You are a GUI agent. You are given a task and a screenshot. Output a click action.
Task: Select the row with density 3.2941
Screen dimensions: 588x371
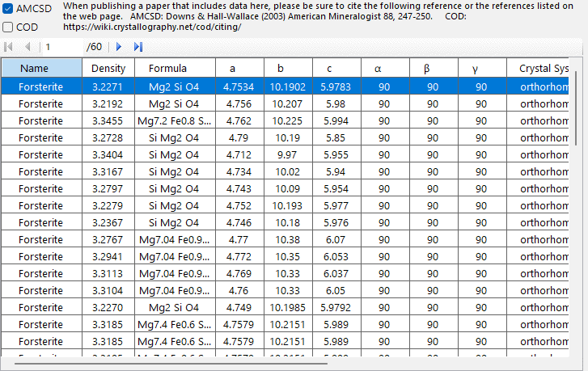tap(285, 257)
